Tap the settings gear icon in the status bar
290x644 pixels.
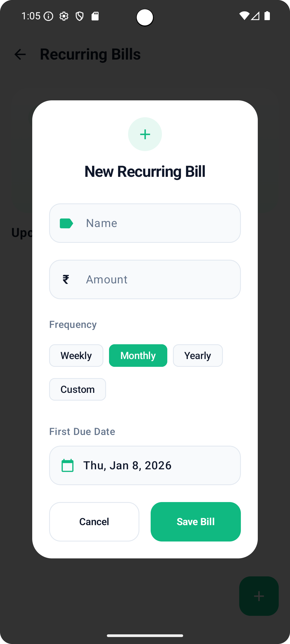(x=64, y=16)
